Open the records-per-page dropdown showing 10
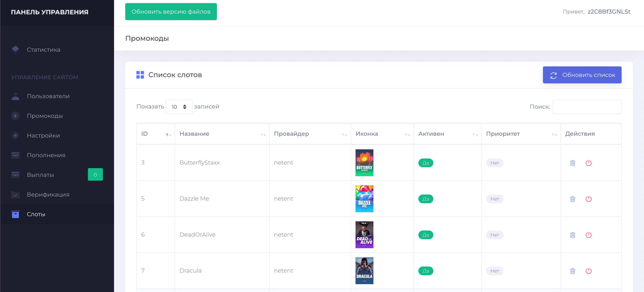 179,107
